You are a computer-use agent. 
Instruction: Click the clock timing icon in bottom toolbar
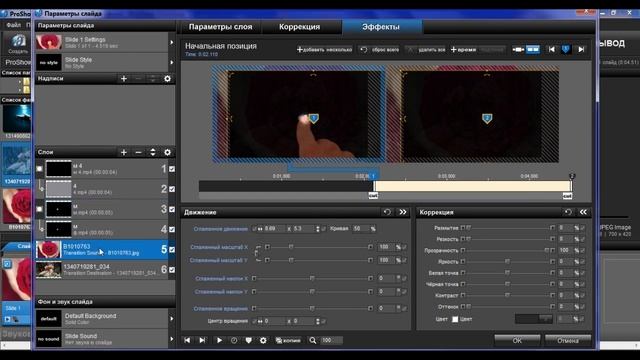[234, 340]
